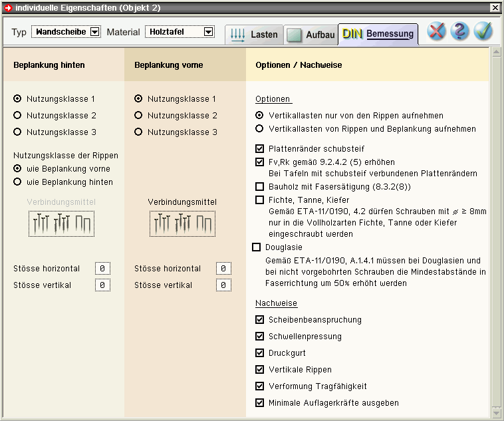The image size is (504, 421).
Task: Toggle Plattenränder schubsteif checkbox
Action: point(260,149)
